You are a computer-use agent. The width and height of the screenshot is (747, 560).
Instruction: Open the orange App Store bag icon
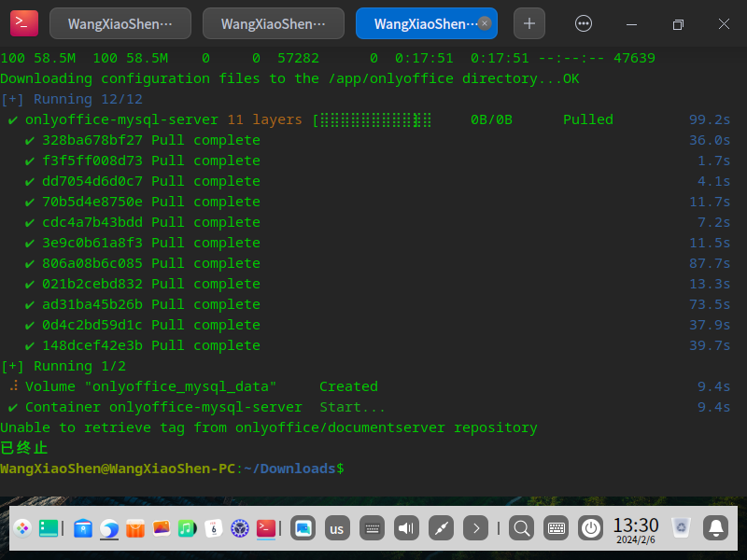(x=135, y=528)
